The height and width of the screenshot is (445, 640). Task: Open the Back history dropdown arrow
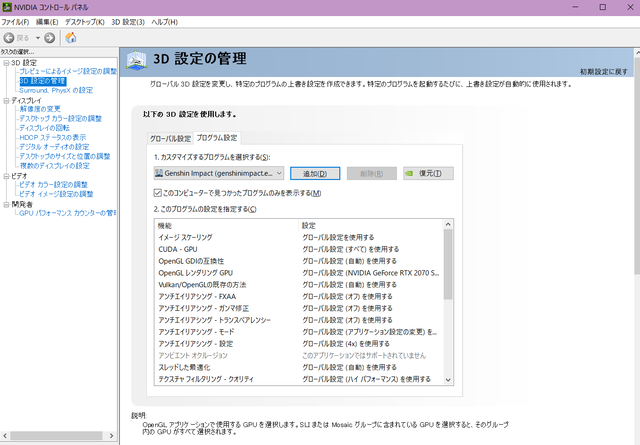pyautogui.click(x=38, y=38)
